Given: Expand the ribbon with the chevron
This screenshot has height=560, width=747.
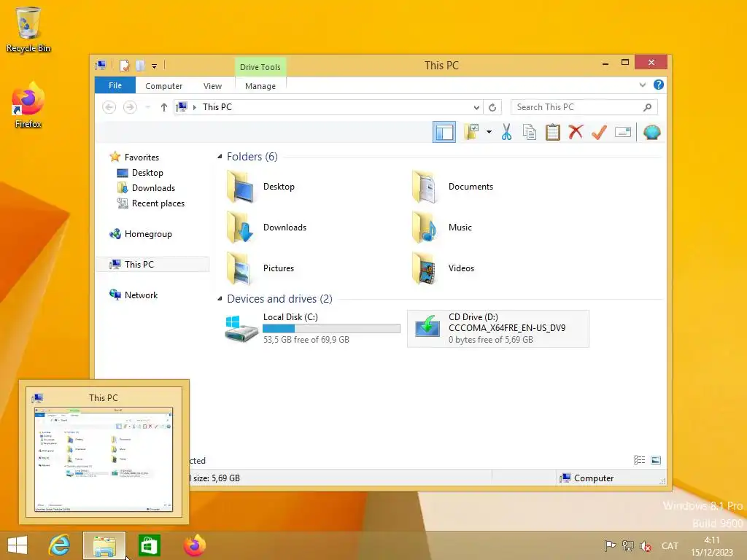Looking at the screenshot, I should 642,85.
